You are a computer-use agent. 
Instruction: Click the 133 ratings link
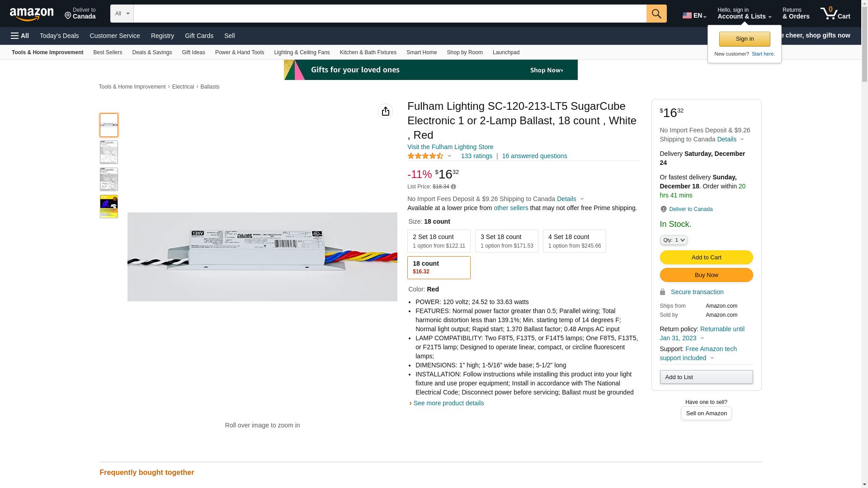[476, 156]
